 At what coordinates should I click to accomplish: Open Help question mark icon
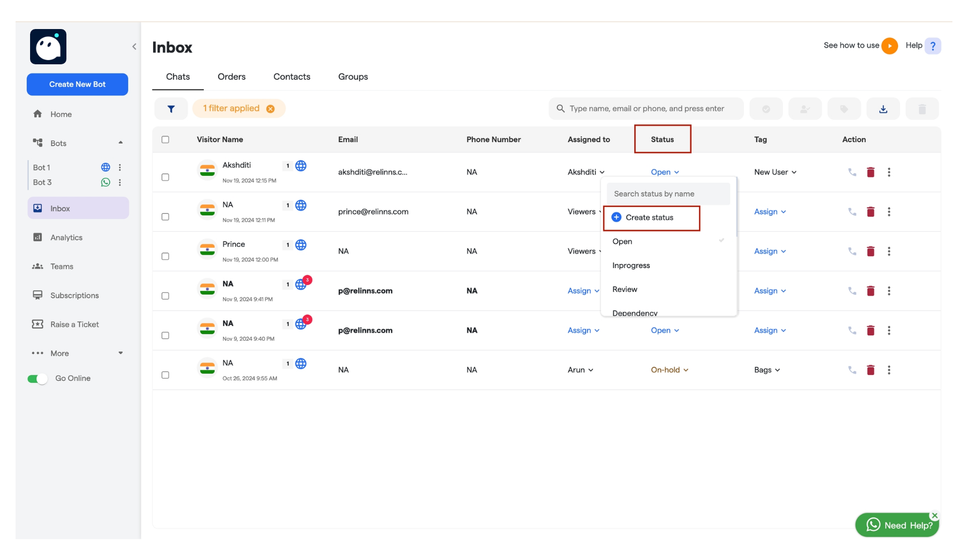click(x=933, y=46)
